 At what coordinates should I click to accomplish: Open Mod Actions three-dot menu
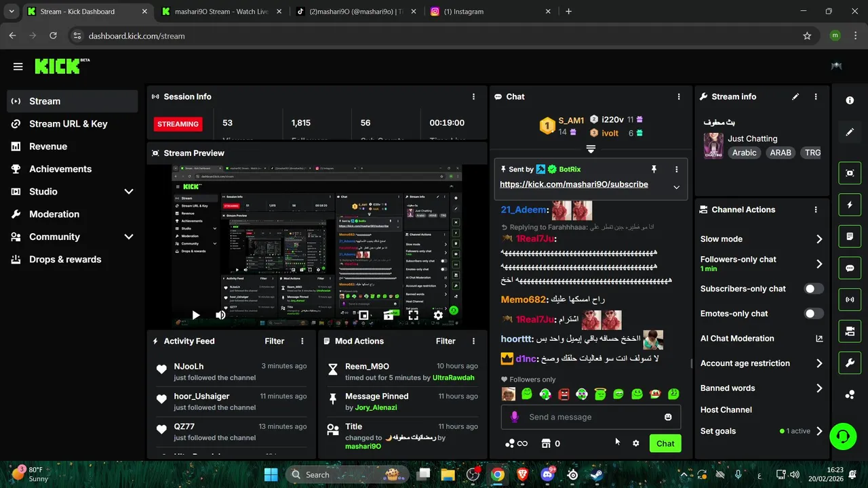pos(473,342)
